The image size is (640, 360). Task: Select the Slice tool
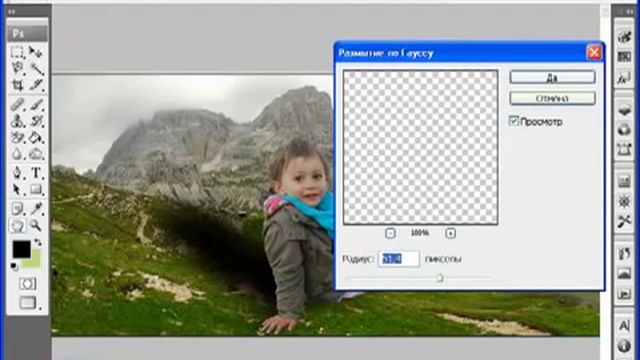click(x=36, y=84)
